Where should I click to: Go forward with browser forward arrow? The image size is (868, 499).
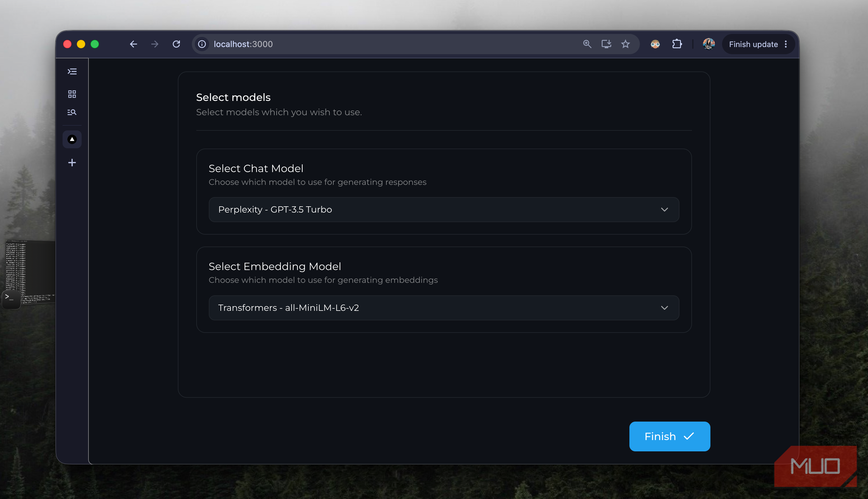(155, 44)
